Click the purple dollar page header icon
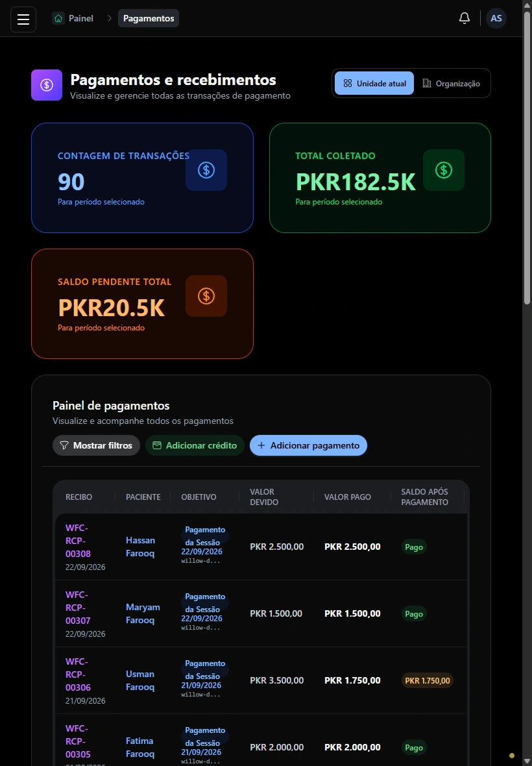The height and width of the screenshot is (766, 532). point(47,85)
